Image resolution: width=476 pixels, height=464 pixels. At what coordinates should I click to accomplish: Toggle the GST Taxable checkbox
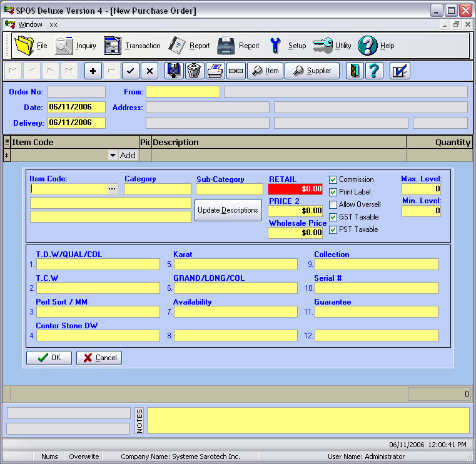[333, 217]
